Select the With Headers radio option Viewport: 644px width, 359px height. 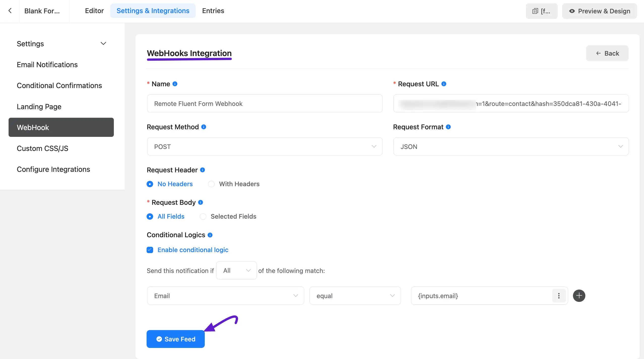(x=234, y=184)
